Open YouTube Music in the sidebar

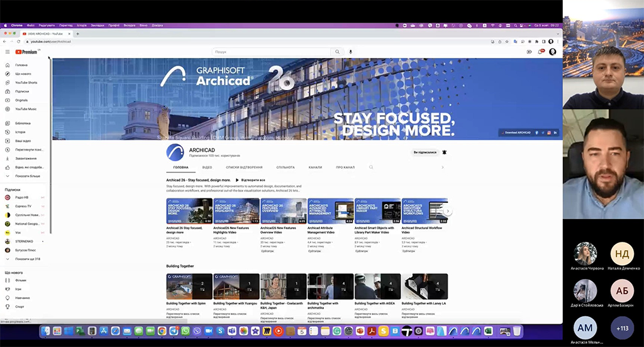point(25,109)
